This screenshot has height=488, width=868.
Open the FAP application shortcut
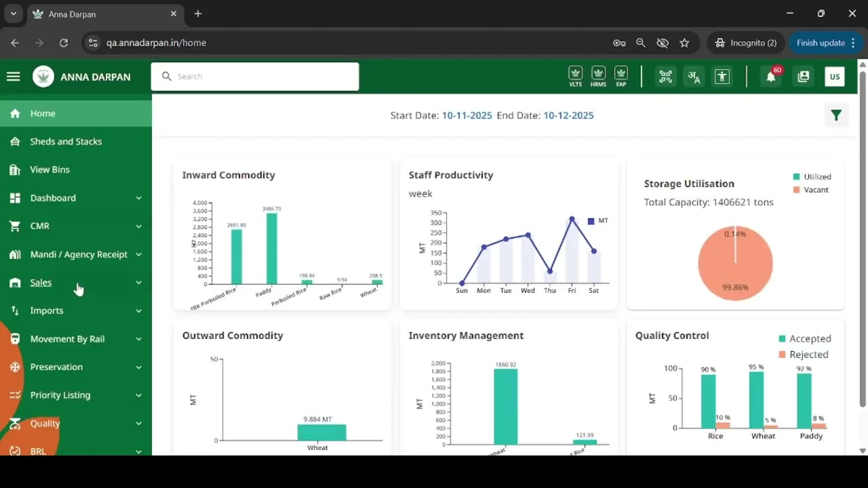pyautogui.click(x=620, y=77)
